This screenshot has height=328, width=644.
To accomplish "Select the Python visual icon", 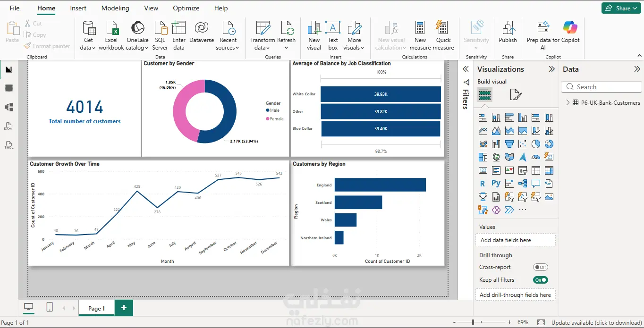I will tap(496, 184).
